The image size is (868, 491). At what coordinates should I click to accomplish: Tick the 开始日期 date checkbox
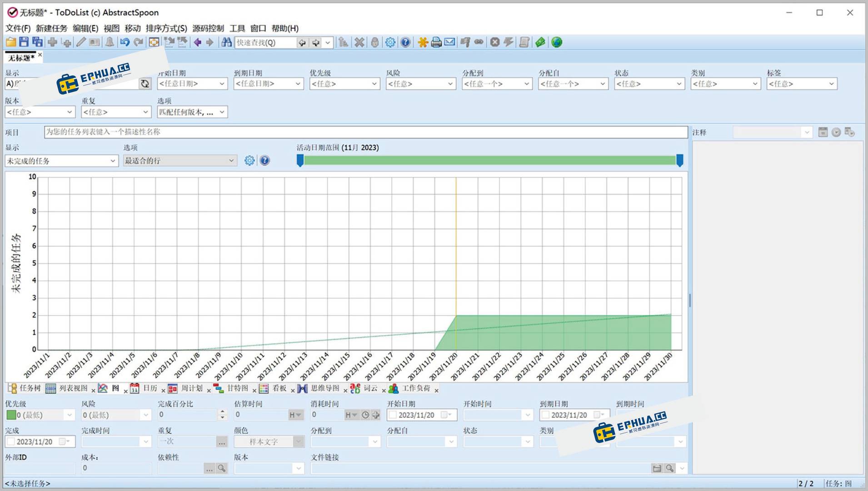[x=393, y=415]
